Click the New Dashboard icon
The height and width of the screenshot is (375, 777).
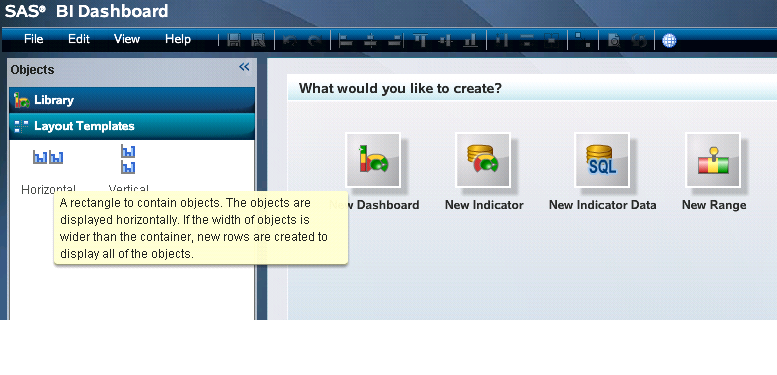click(x=373, y=160)
